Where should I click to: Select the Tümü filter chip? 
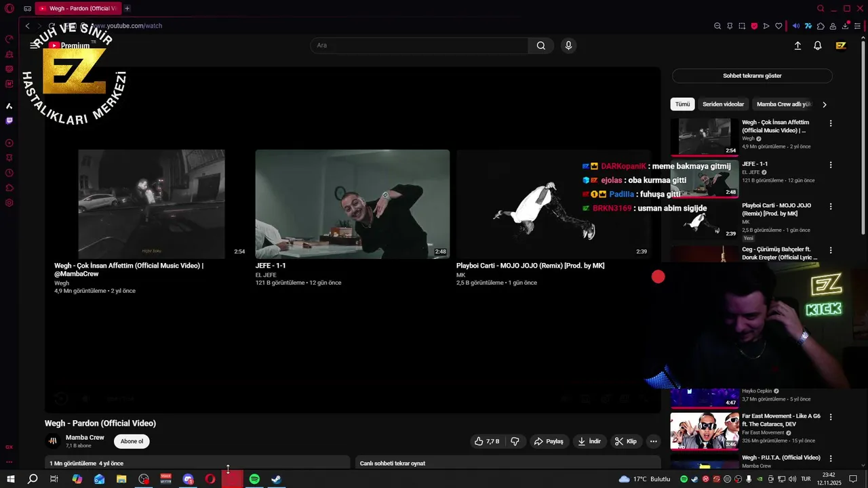[682, 104]
